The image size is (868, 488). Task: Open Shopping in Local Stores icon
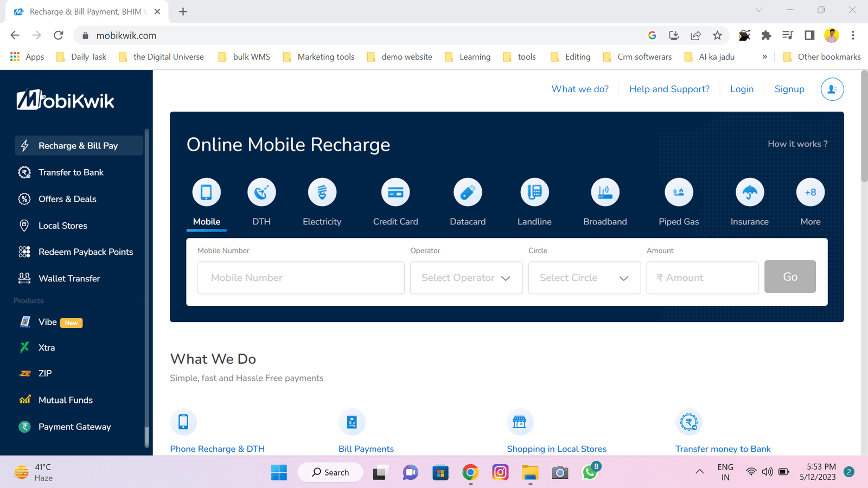coord(520,422)
